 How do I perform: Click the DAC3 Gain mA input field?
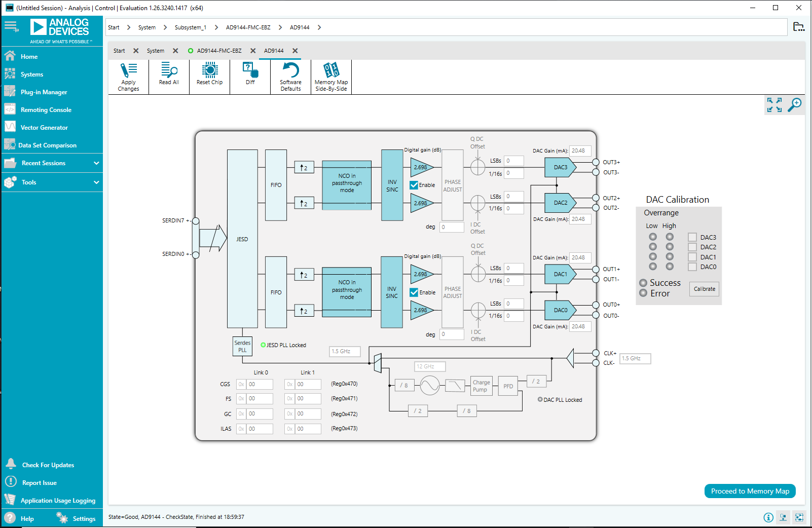tap(580, 151)
